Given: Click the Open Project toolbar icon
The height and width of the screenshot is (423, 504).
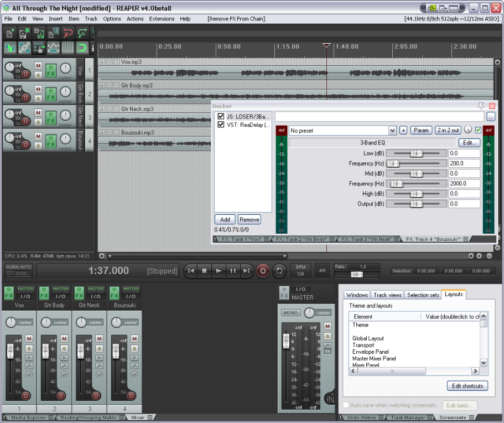Looking at the screenshot, I should [x=24, y=33].
